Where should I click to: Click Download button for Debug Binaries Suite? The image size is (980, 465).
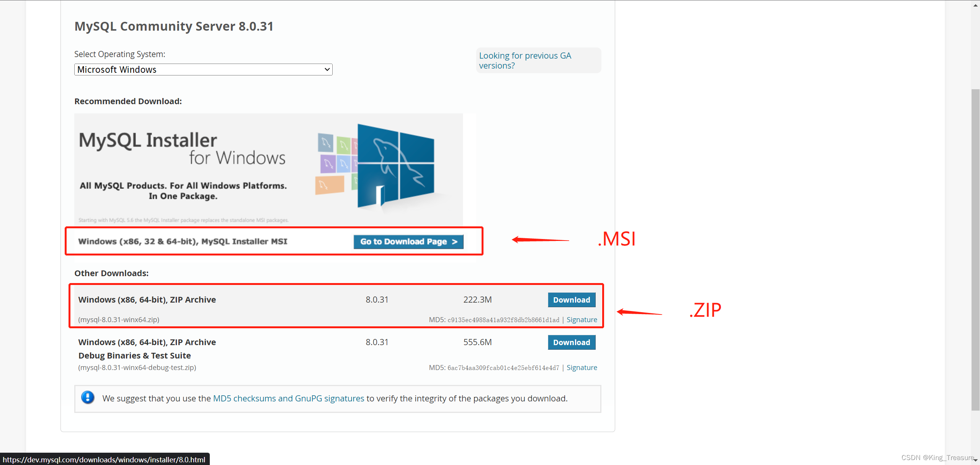point(571,342)
